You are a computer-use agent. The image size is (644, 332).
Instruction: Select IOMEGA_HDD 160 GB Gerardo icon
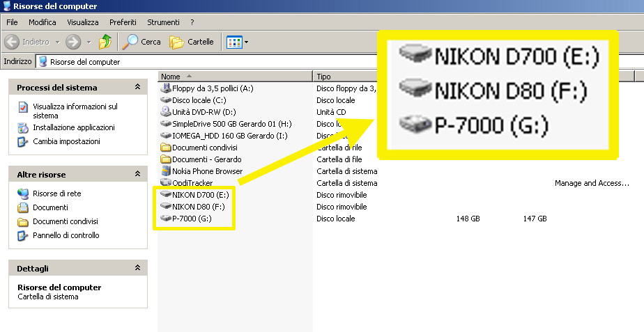165,136
